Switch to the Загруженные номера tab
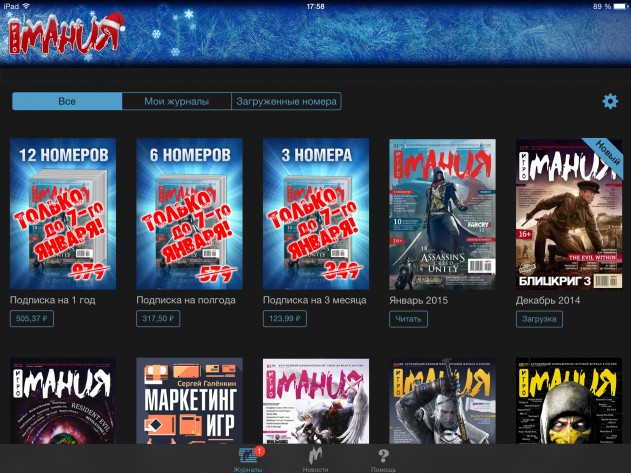 [x=286, y=101]
